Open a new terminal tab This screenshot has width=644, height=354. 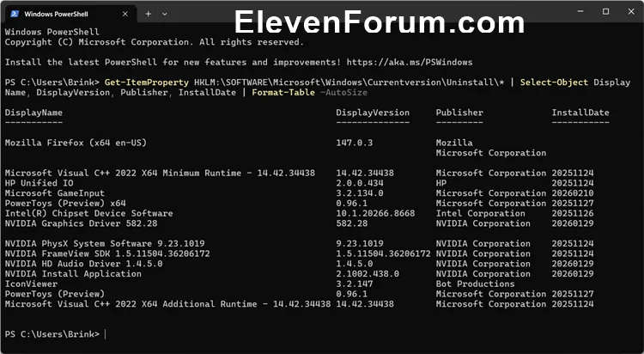pos(149,14)
